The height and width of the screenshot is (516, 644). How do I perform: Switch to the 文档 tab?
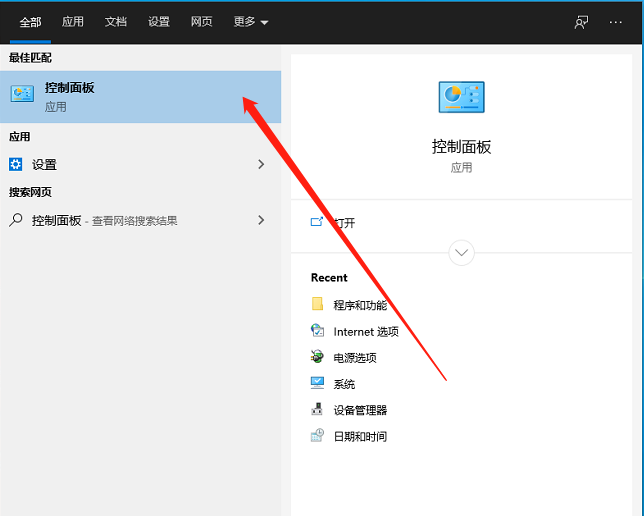116,21
